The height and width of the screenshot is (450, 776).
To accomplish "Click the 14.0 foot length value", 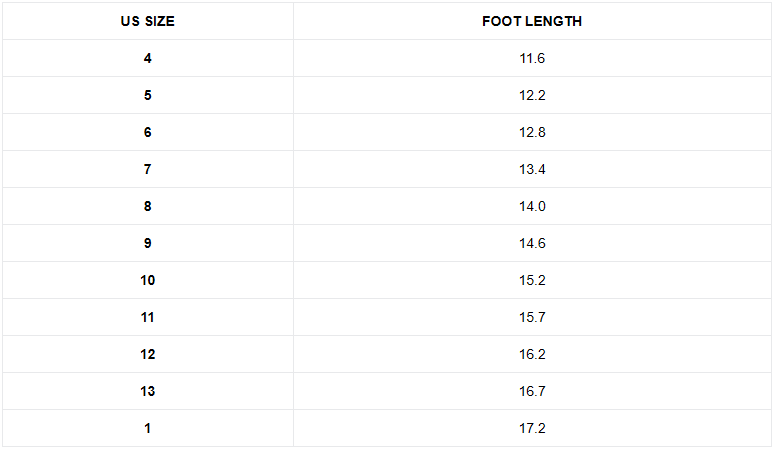I will [x=532, y=206].
